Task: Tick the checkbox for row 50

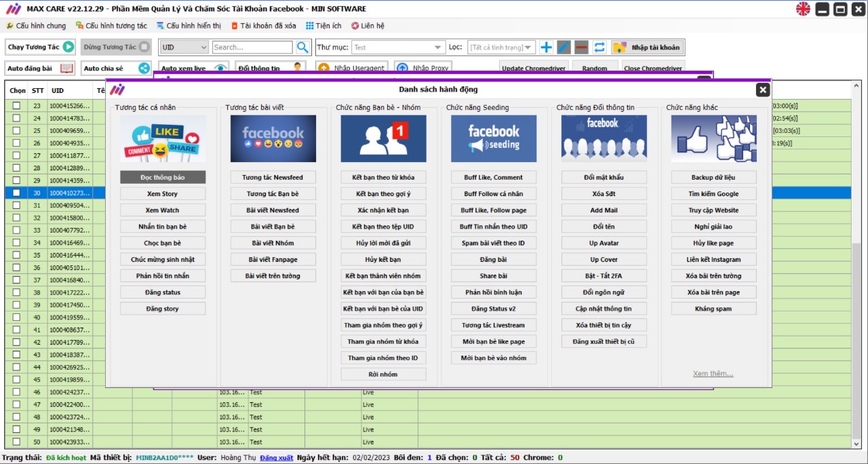Action: (x=16, y=442)
